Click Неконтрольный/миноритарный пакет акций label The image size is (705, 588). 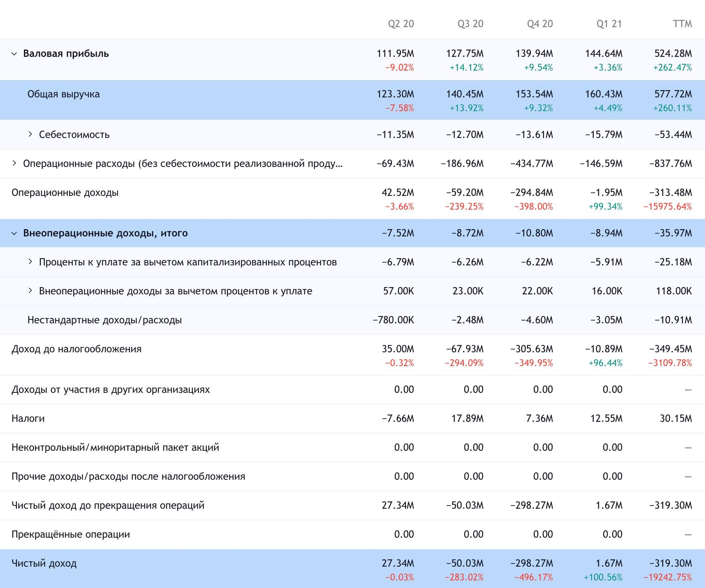pyautogui.click(x=115, y=448)
